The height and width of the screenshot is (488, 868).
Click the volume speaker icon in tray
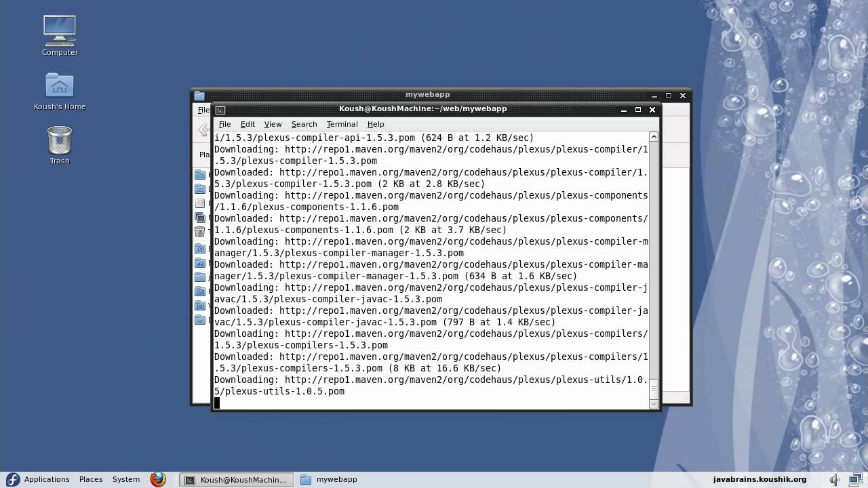tap(835, 480)
